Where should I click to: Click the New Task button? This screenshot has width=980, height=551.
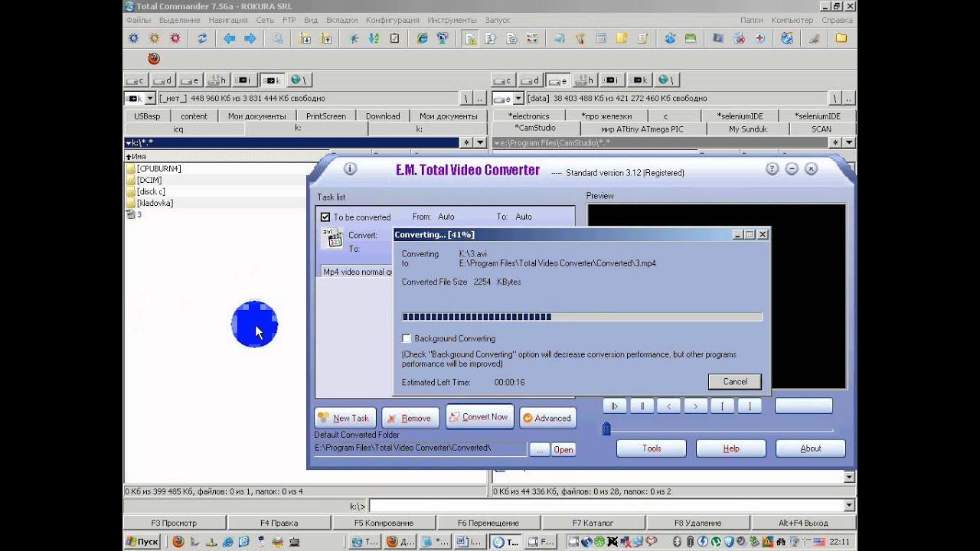click(345, 418)
